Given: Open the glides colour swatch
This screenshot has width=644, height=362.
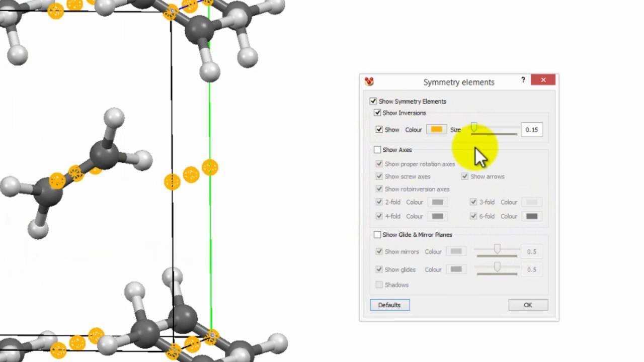Looking at the screenshot, I should pyautogui.click(x=456, y=269).
